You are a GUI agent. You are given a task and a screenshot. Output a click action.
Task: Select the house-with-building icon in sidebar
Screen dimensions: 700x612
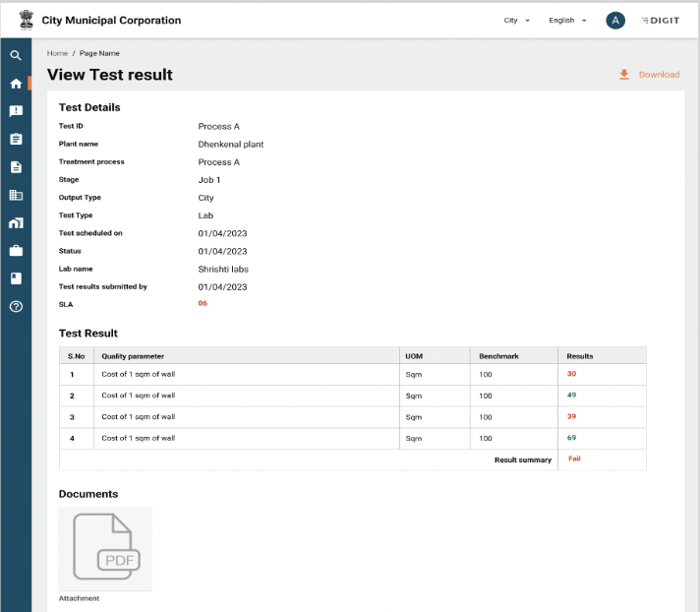click(x=15, y=222)
